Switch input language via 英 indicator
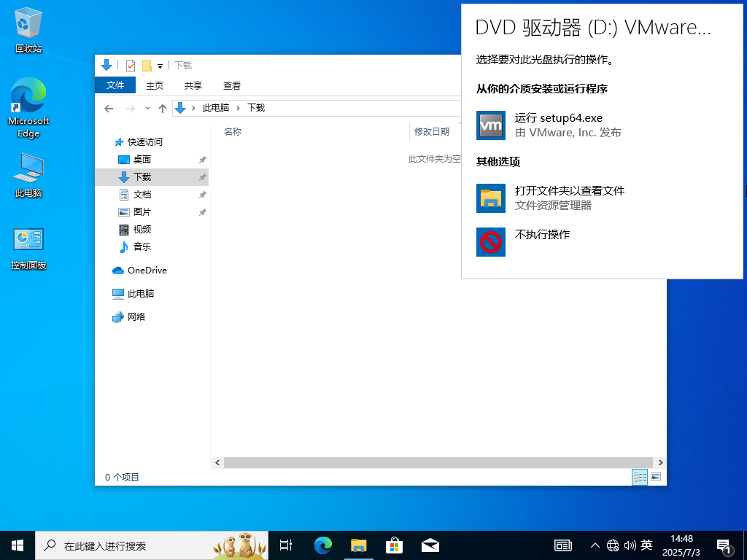747x560 pixels. pos(646,545)
